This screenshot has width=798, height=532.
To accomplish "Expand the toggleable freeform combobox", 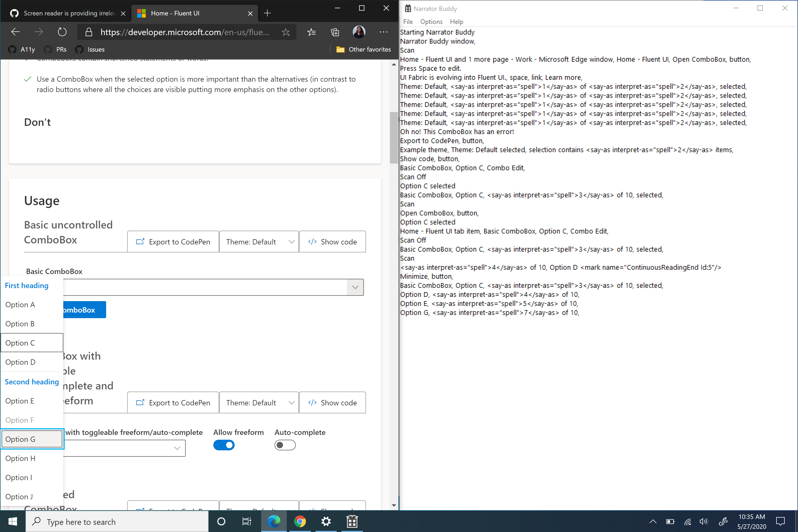I will pyautogui.click(x=177, y=448).
